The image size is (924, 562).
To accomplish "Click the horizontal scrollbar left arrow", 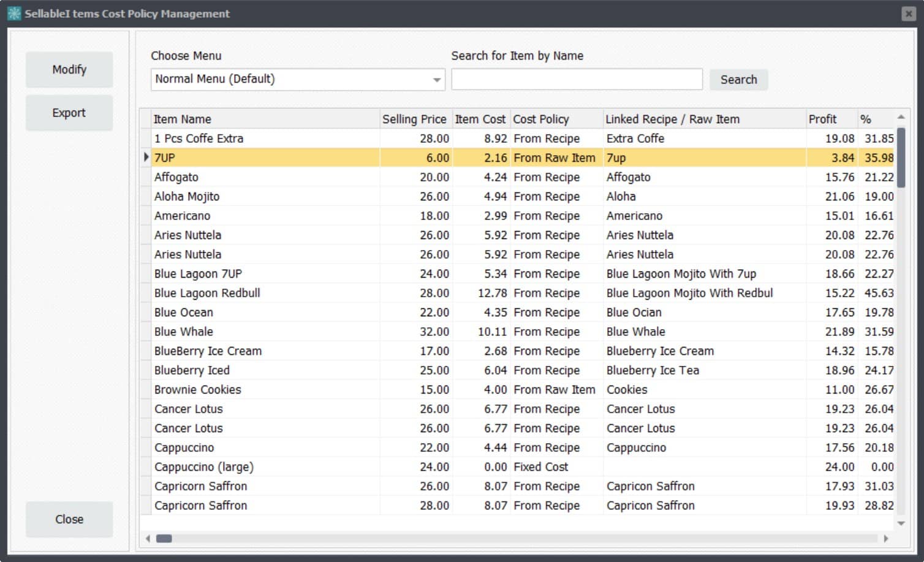I will [147, 538].
